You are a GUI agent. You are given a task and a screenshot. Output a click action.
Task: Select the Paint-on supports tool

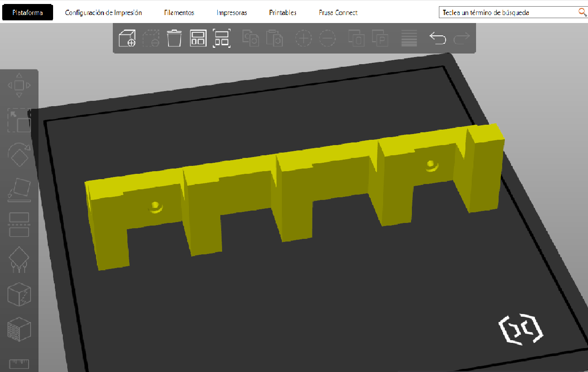(19, 260)
